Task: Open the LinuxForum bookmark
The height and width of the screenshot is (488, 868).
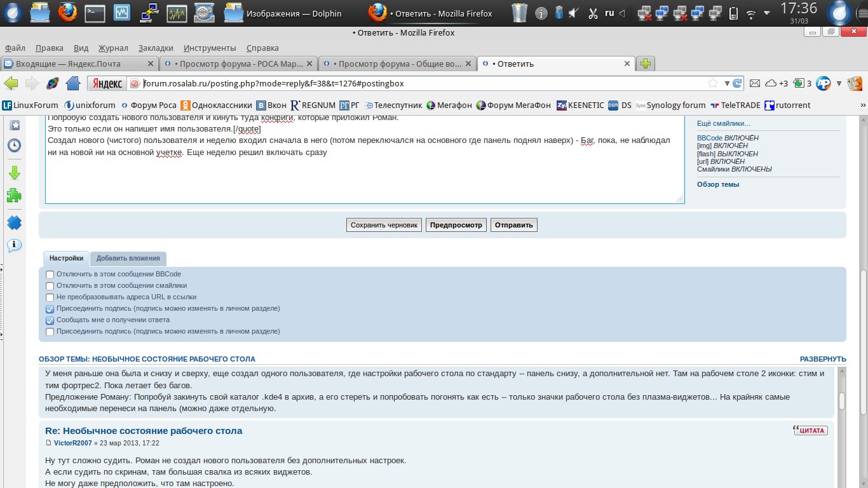Action: 30,105
